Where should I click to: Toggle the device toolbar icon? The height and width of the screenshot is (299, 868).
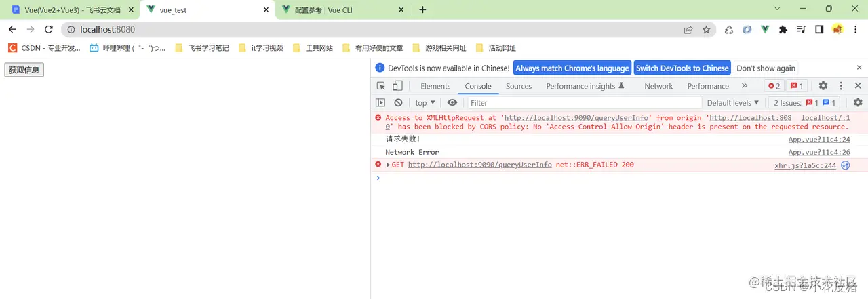coord(397,86)
